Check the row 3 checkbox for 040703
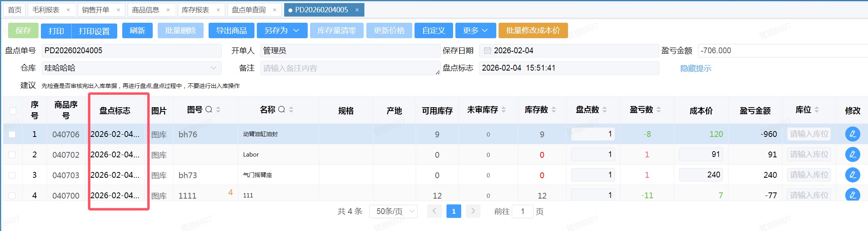 coord(12,175)
